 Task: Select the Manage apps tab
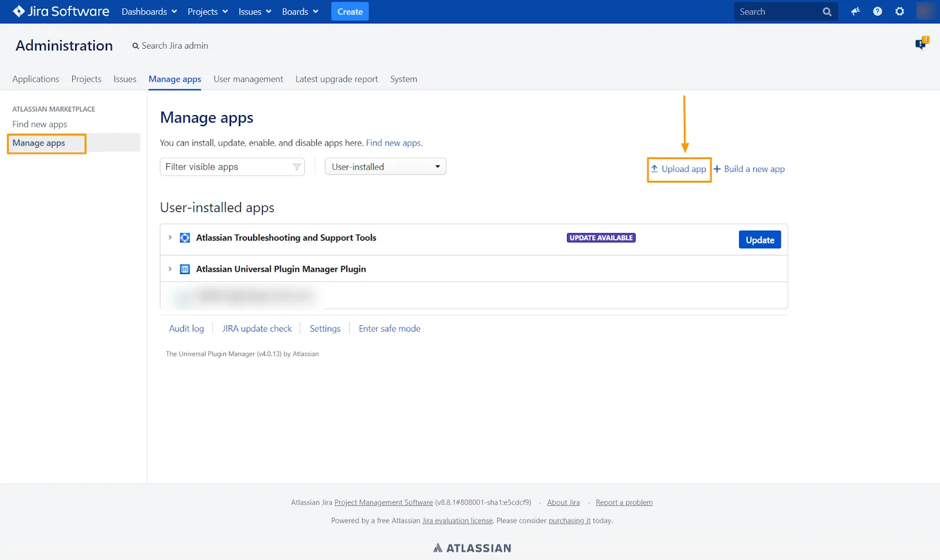(x=174, y=79)
